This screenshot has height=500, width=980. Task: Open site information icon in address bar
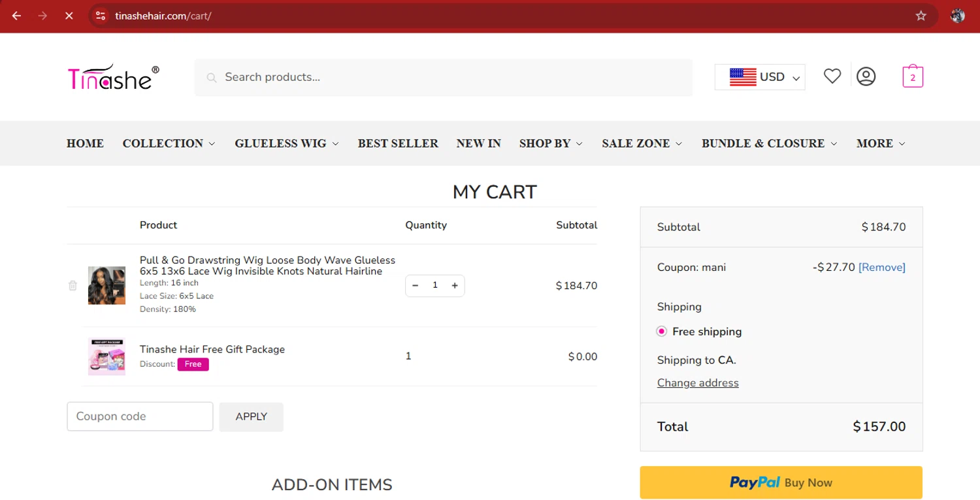pos(100,16)
